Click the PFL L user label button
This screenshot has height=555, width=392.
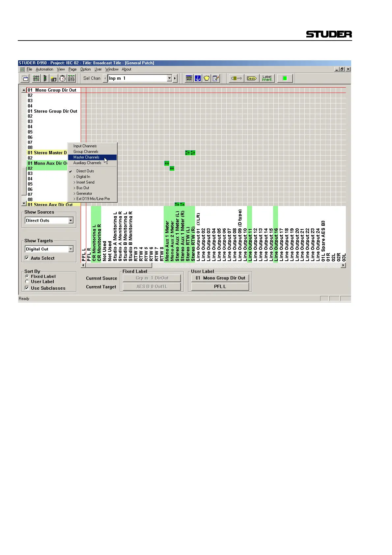220,287
